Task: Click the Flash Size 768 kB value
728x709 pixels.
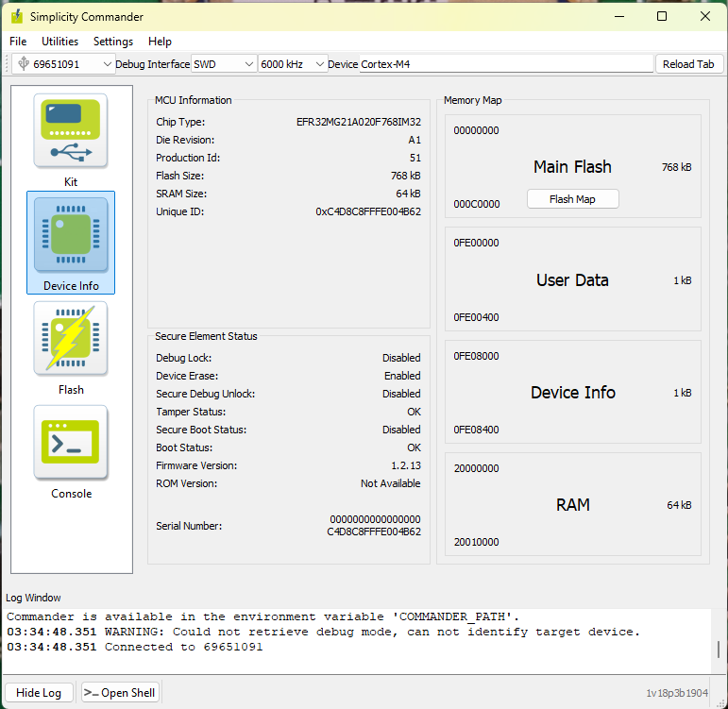Action: (x=405, y=176)
